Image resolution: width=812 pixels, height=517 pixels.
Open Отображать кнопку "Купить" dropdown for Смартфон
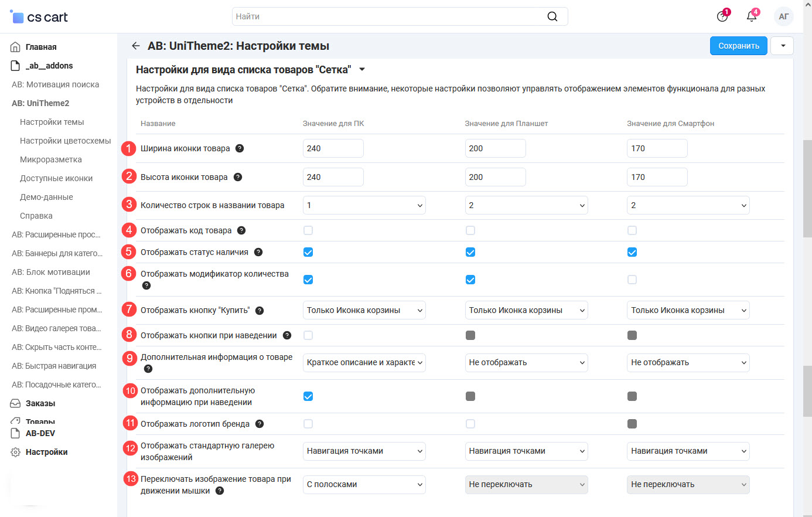point(688,310)
